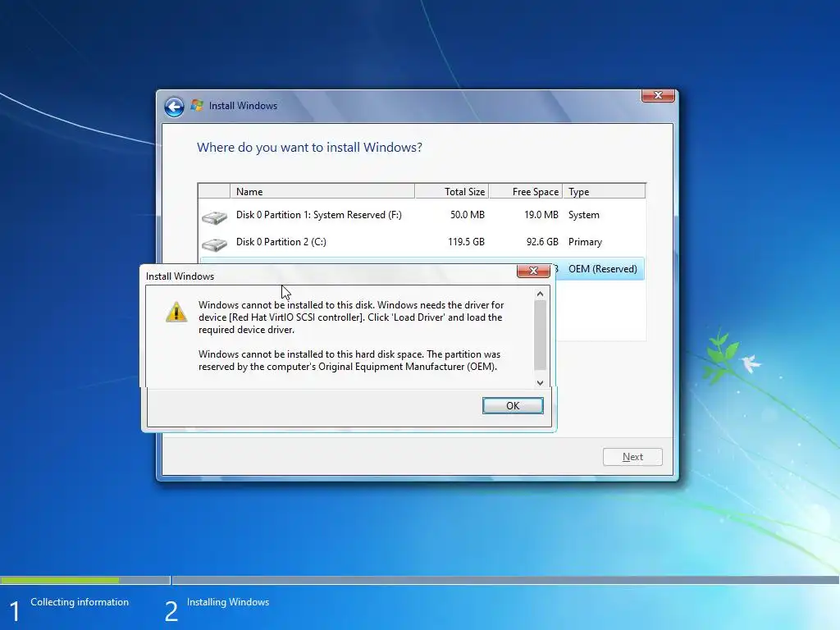This screenshot has width=840, height=630.
Task: Close the main Install Windows window
Action: click(x=658, y=95)
